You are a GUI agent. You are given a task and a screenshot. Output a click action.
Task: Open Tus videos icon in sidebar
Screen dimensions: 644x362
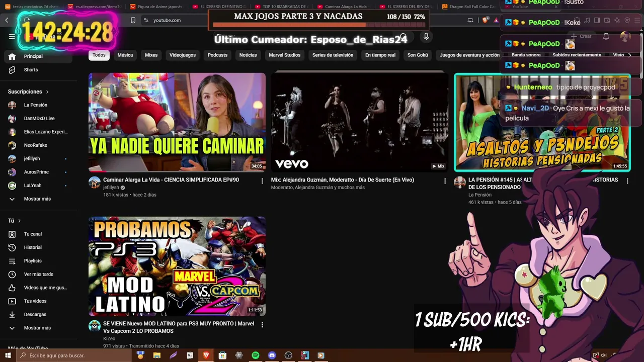pos(12,301)
